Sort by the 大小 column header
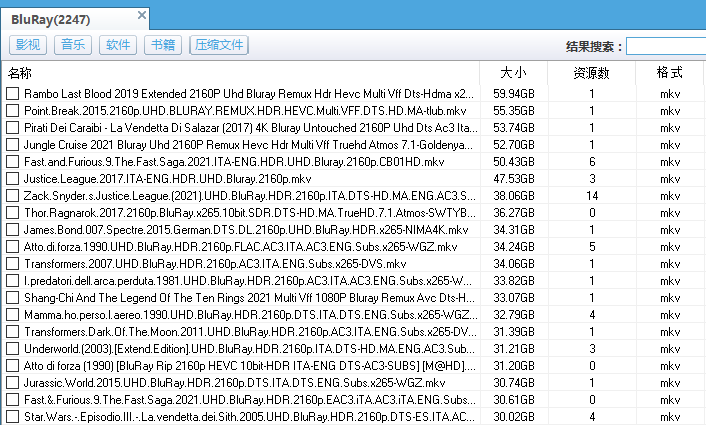Image resolution: width=706 pixels, height=425 pixels. point(514,73)
